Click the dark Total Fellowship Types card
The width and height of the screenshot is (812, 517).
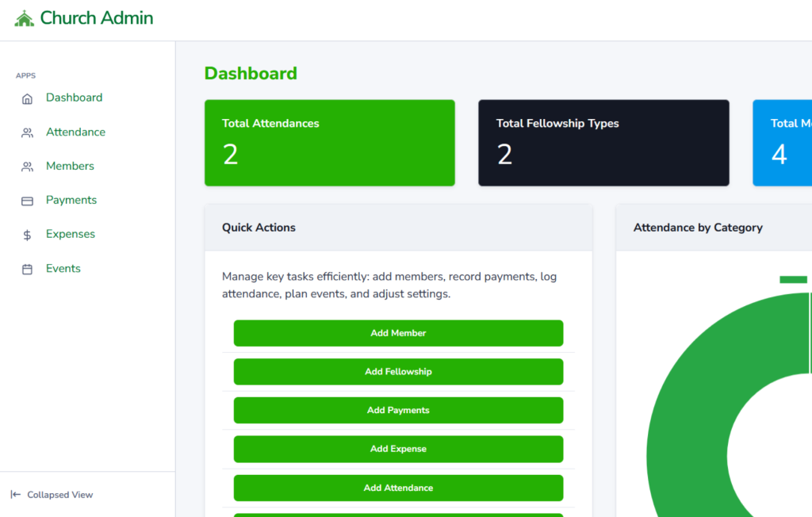point(603,143)
